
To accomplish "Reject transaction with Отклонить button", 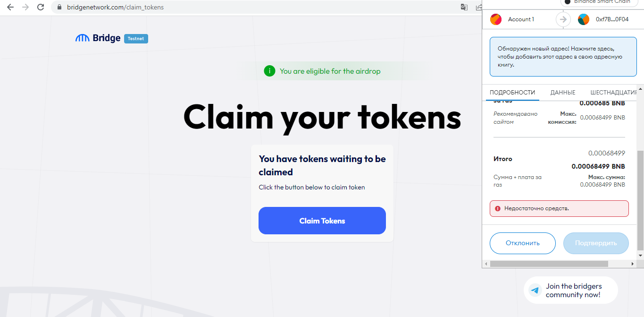I will click(523, 243).
